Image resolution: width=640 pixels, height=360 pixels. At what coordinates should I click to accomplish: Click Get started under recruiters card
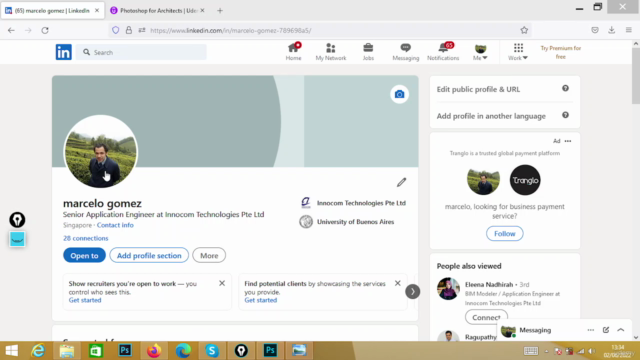click(x=85, y=300)
